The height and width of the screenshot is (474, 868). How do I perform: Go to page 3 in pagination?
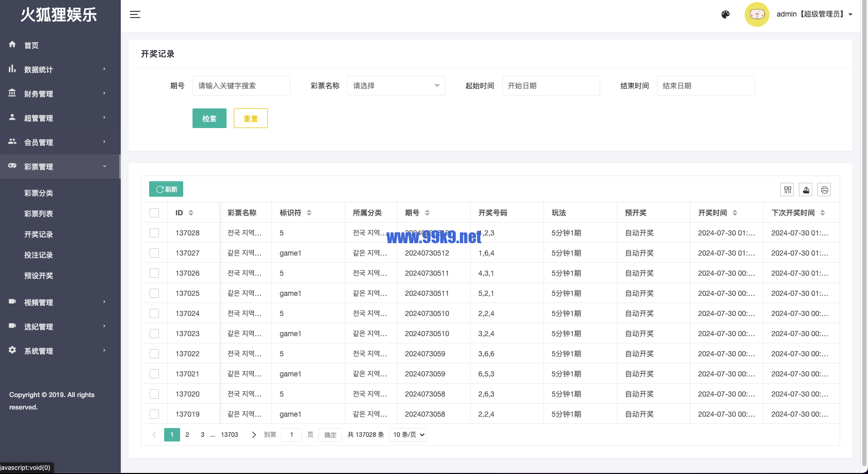[x=203, y=435]
